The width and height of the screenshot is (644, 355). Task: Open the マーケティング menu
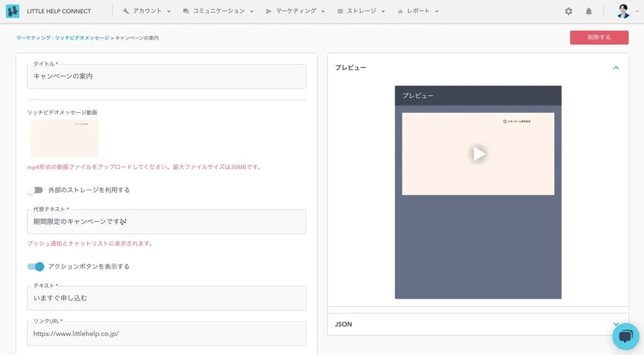[x=296, y=11]
